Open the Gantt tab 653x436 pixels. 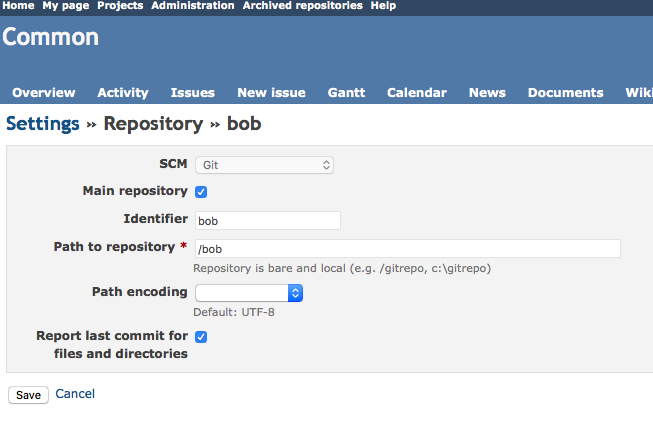point(346,92)
